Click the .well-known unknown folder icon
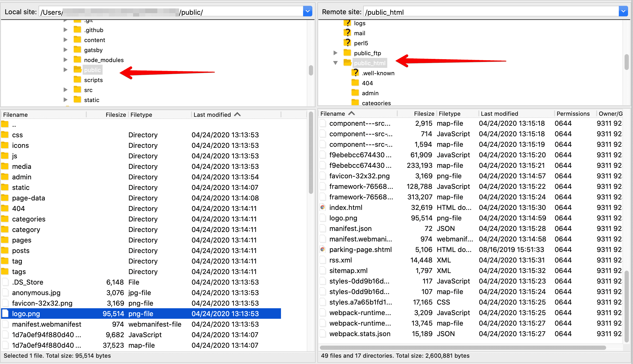Image resolution: width=633 pixels, height=364 pixels. tap(355, 73)
